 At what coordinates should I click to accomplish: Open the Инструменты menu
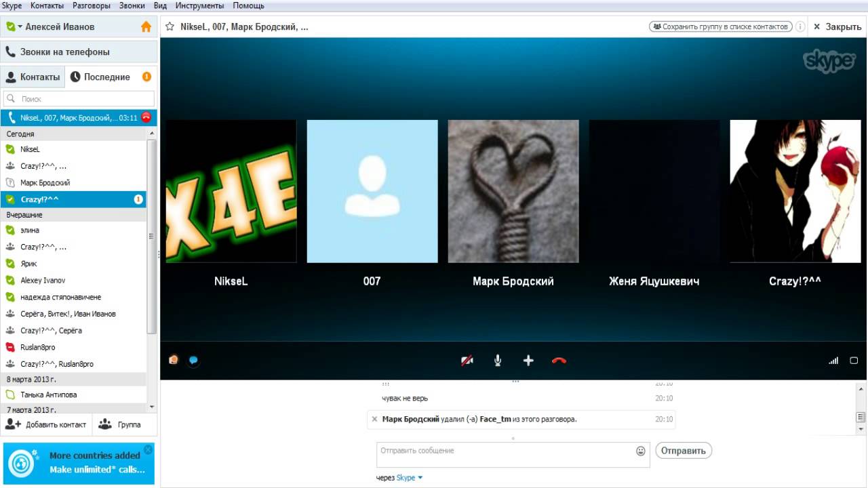[200, 5]
